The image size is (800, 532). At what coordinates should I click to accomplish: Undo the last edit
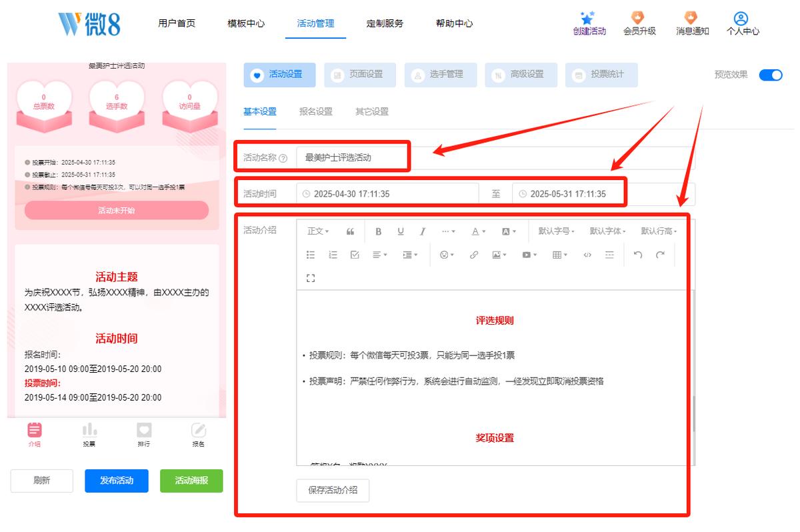638,255
